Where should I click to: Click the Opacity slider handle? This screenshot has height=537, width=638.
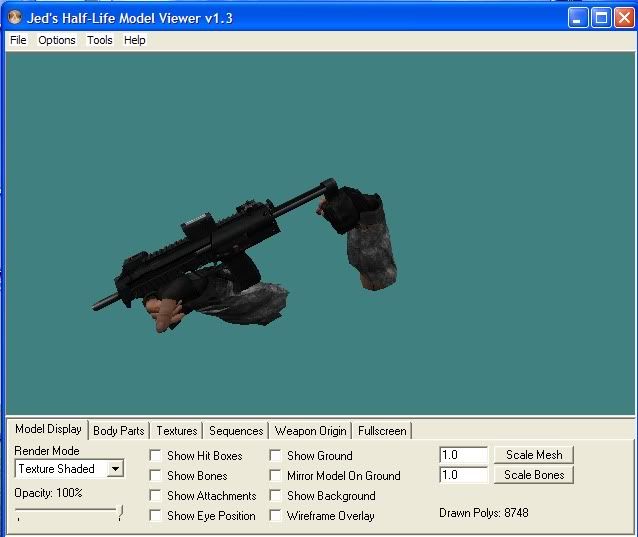[120, 513]
